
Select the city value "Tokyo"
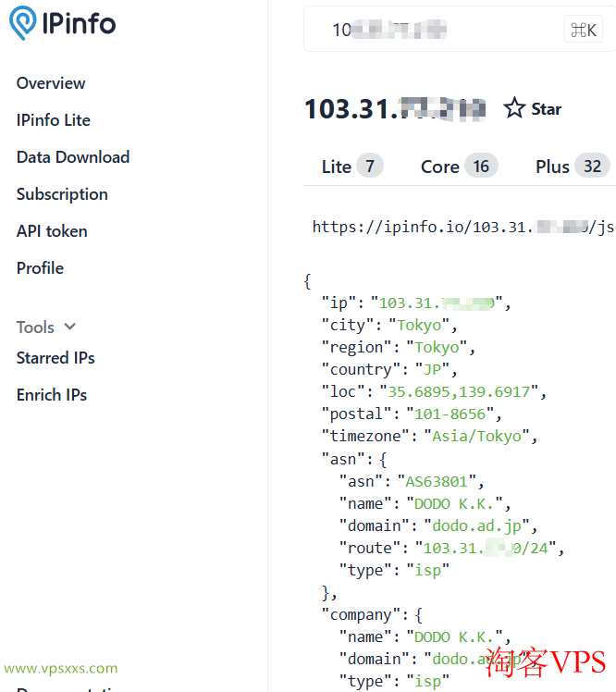(x=419, y=326)
